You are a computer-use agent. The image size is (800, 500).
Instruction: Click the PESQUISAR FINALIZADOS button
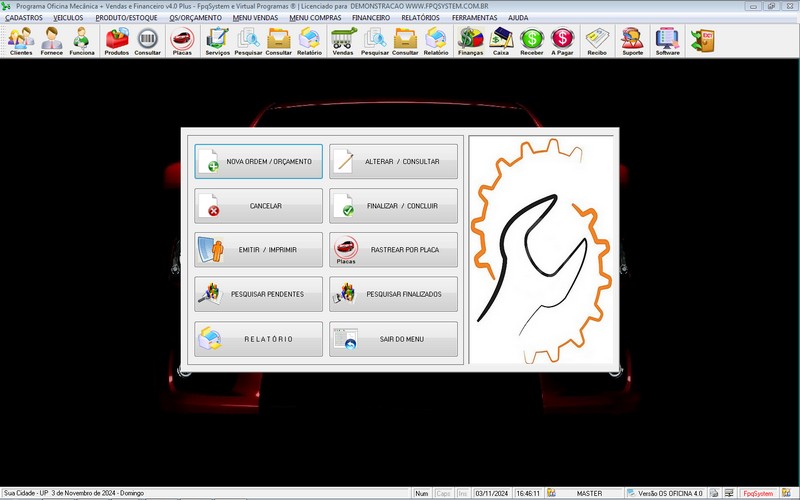point(393,294)
